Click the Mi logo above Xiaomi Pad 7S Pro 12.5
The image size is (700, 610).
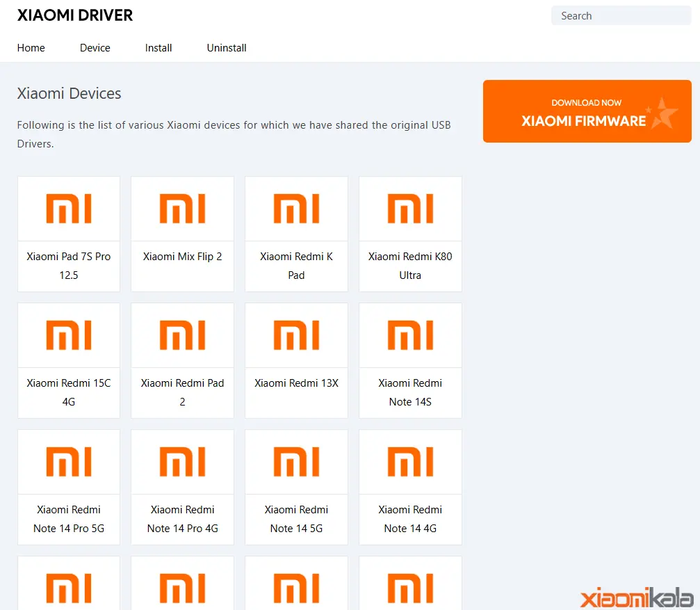click(x=69, y=209)
